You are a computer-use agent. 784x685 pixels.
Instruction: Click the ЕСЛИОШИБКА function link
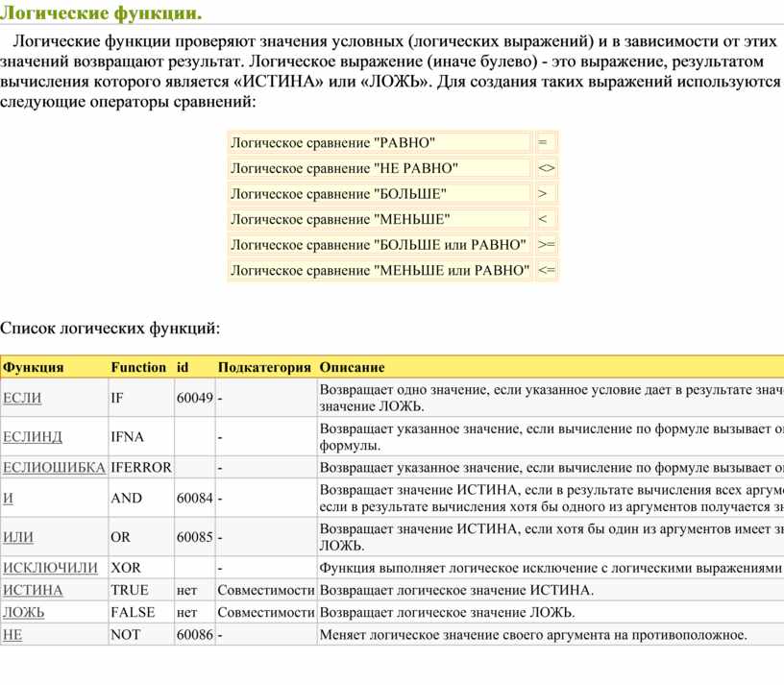click(54, 468)
